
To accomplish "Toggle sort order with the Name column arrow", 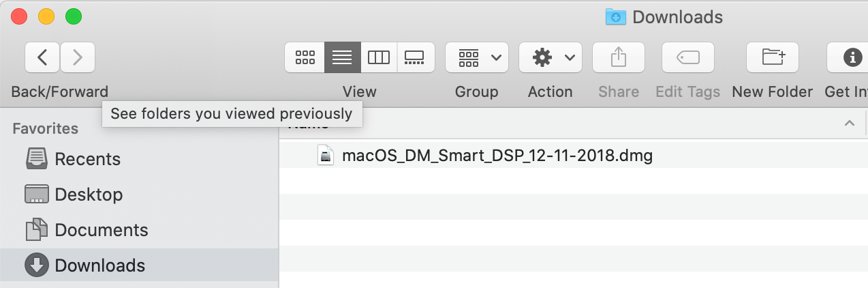I will 850,124.
